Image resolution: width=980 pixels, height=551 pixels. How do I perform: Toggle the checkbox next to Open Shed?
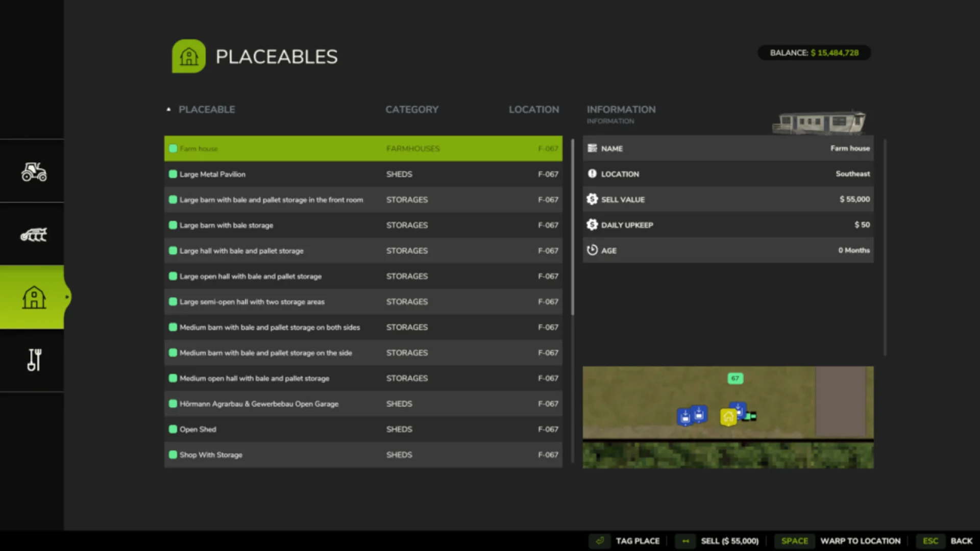[x=173, y=429]
